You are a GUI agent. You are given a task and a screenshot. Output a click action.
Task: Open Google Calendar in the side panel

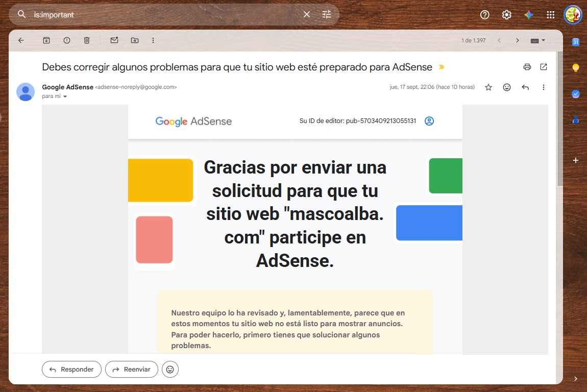point(576,42)
